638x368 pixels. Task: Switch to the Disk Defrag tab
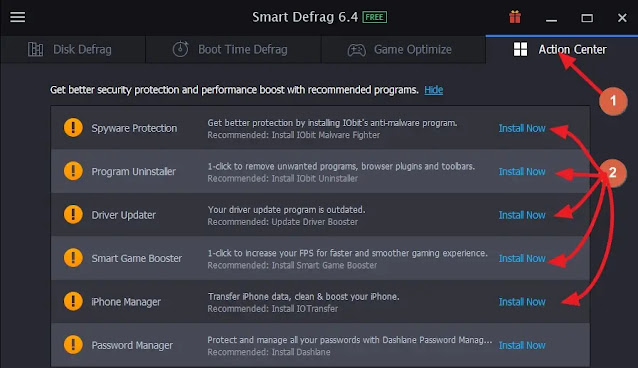pyautogui.click(x=73, y=49)
